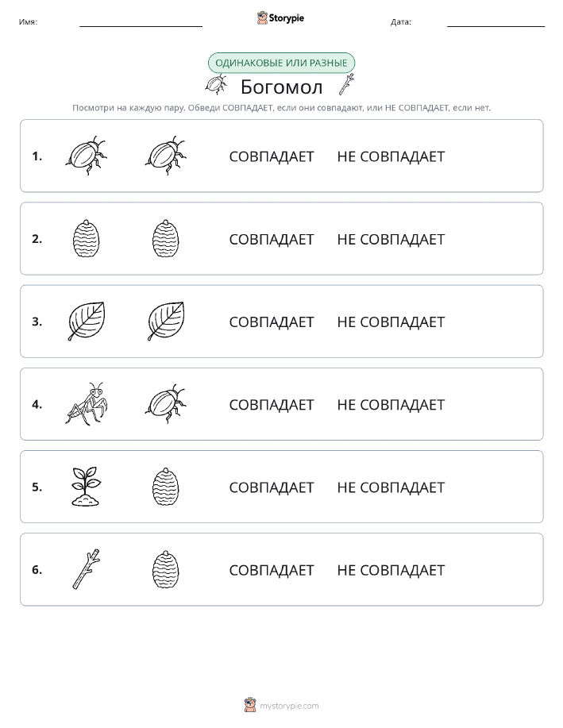The image size is (563, 728).
Task: Click the second leaf picture in row 3
Action: [x=166, y=322]
